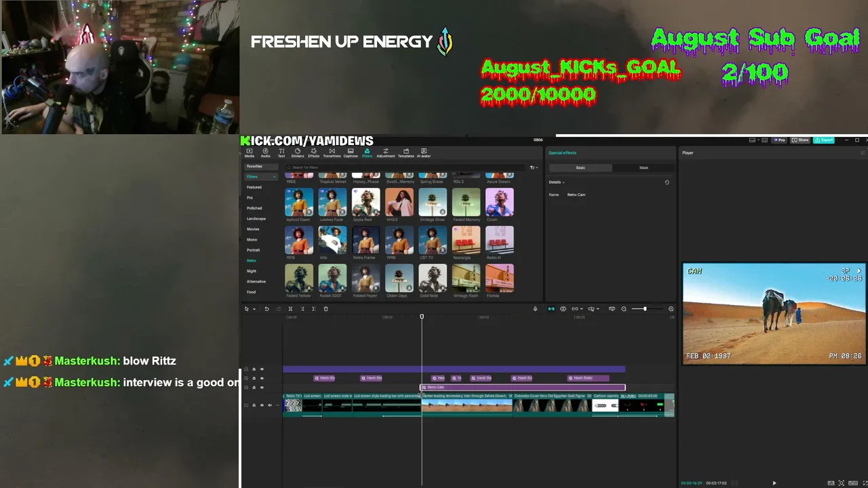The image size is (868, 488).
Task: Click the Export button
Action: pos(824,140)
